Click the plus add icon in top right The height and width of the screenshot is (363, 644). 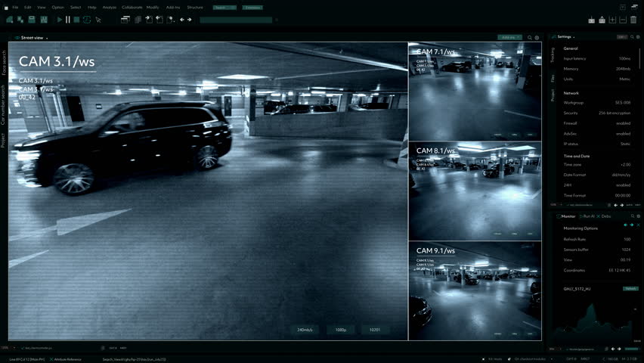613,20
